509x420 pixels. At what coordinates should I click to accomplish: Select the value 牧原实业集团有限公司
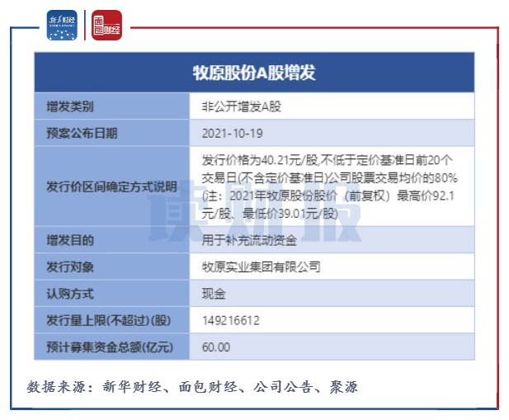tap(262, 267)
